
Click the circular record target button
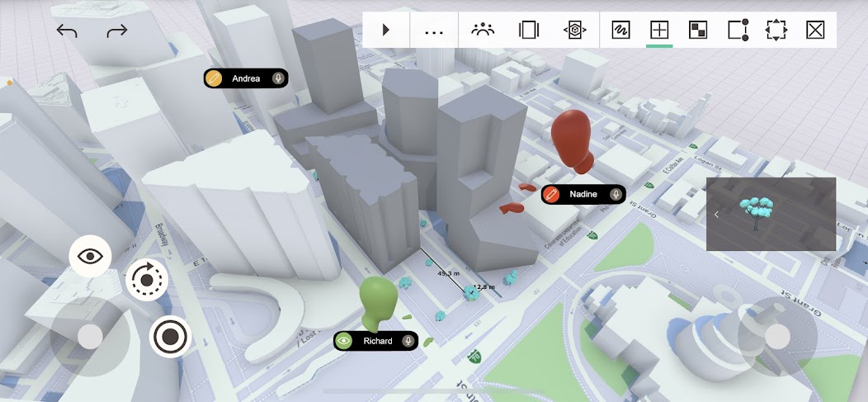point(170,337)
